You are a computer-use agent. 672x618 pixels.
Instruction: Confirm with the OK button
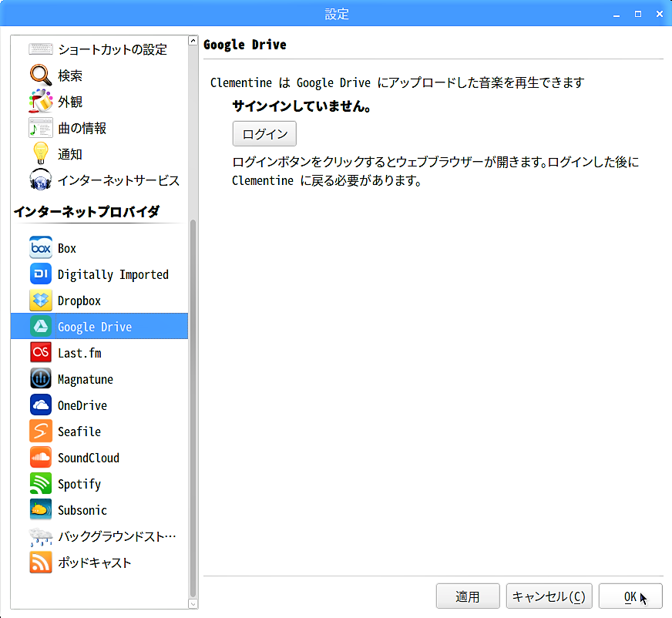[630, 596]
